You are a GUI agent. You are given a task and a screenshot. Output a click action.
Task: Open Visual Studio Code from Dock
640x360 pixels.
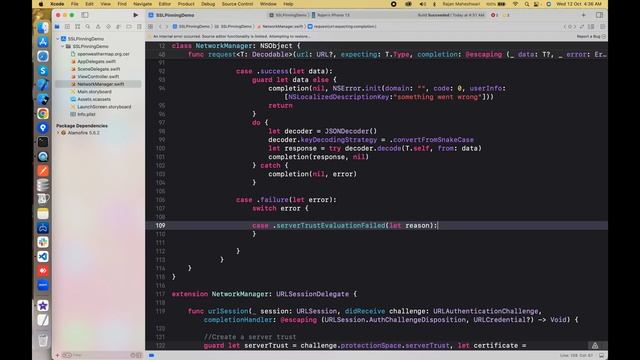click(42, 256)
